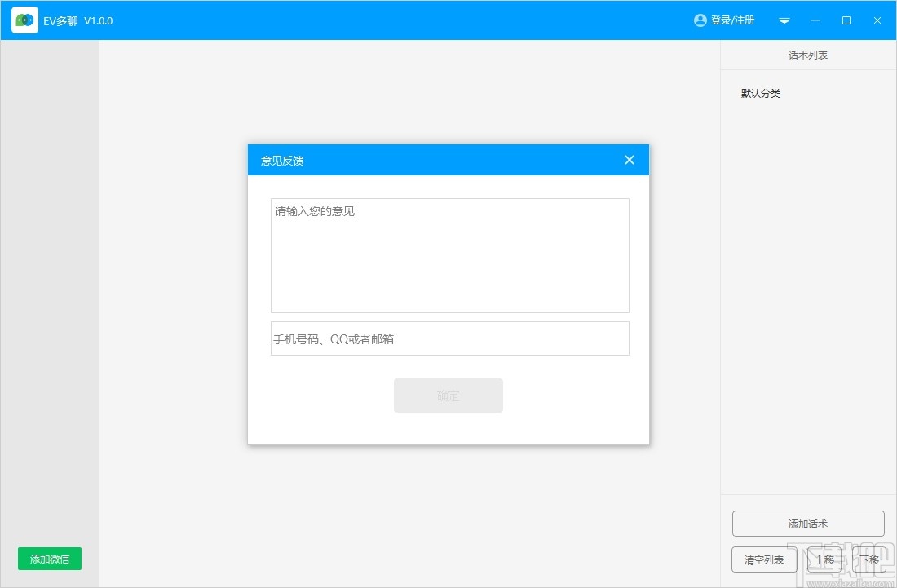Click the 清空列表 button

pyautogui.click(x=764, y=559)
